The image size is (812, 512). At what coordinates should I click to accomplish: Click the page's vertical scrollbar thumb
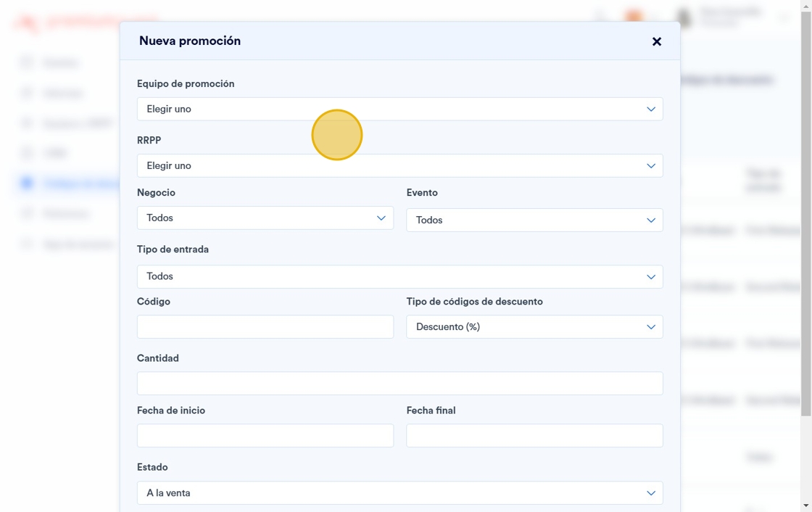coord(805,218)
